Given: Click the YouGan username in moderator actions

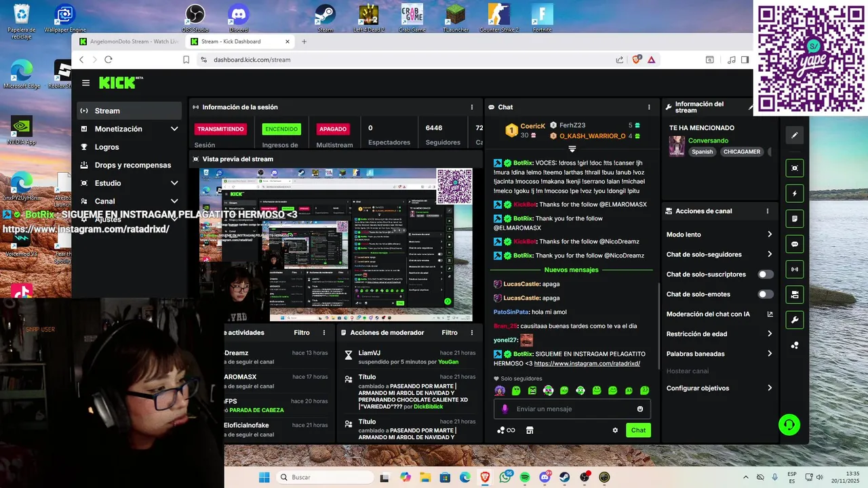Looking at the screenshot, I should [448, 362].
